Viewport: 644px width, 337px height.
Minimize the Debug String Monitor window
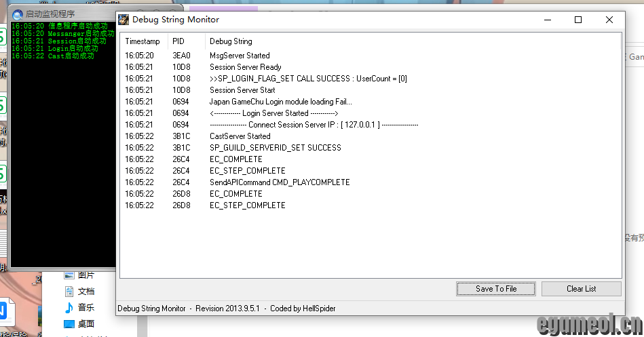[x=547, y=20]
